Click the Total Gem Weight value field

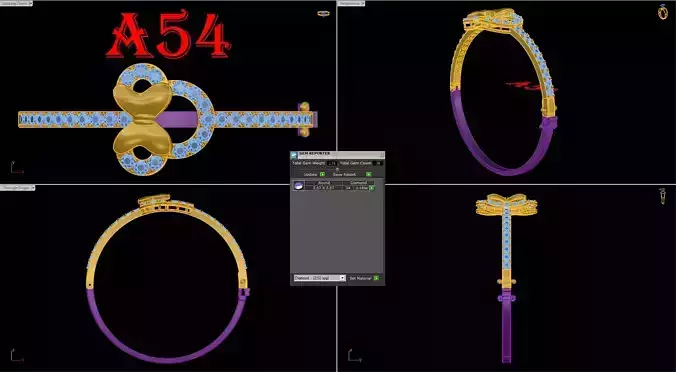[332, 163]
